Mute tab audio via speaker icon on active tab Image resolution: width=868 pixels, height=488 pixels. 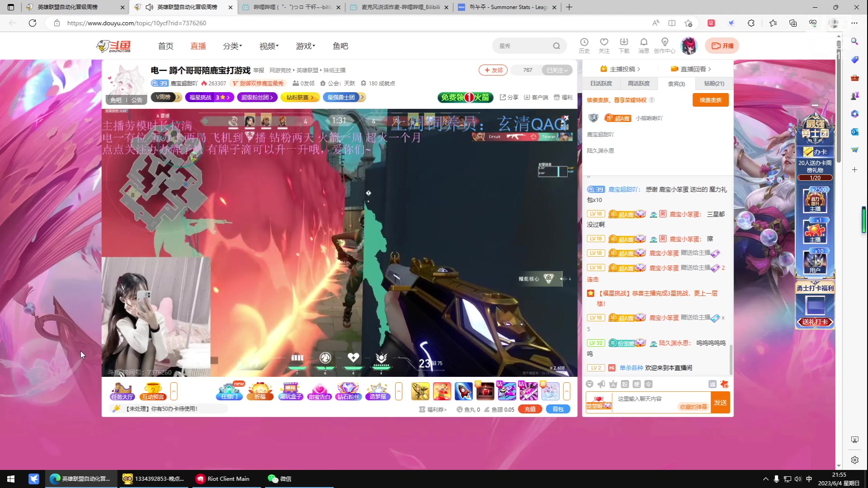point(149,7)
